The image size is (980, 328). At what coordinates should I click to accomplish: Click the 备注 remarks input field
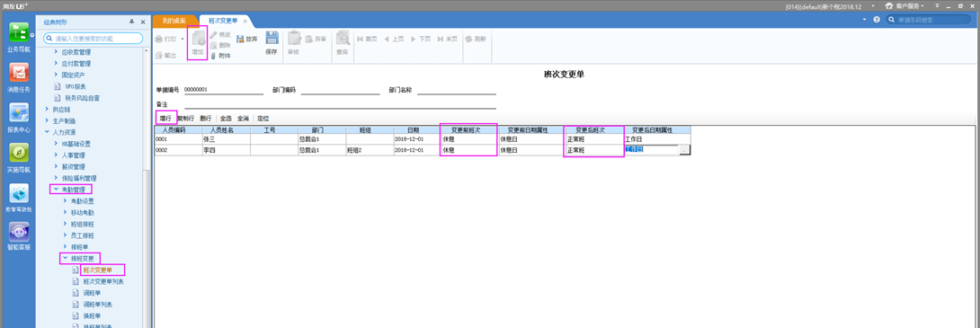[x=340, y=103]
